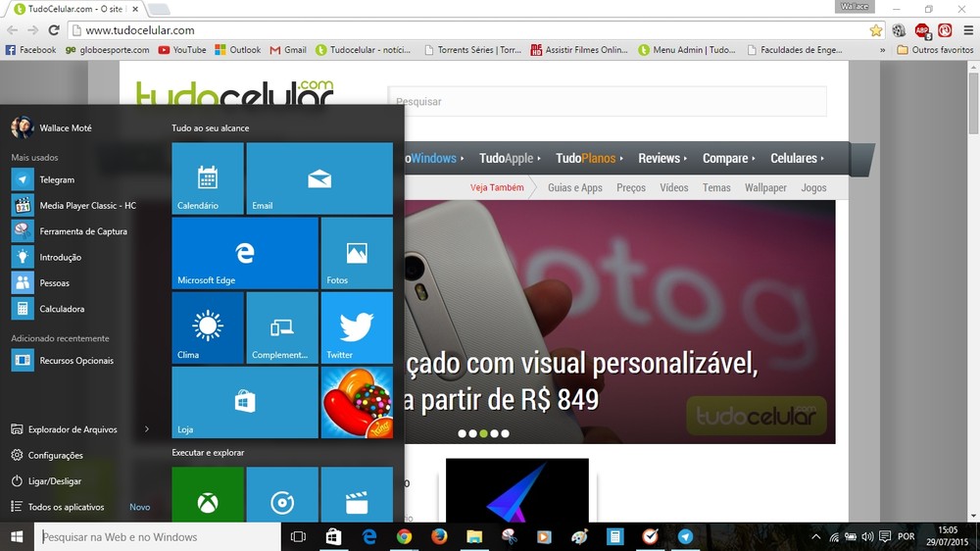
Task: Open File Explorer on the taskbar
Action: tap(474, 536)
